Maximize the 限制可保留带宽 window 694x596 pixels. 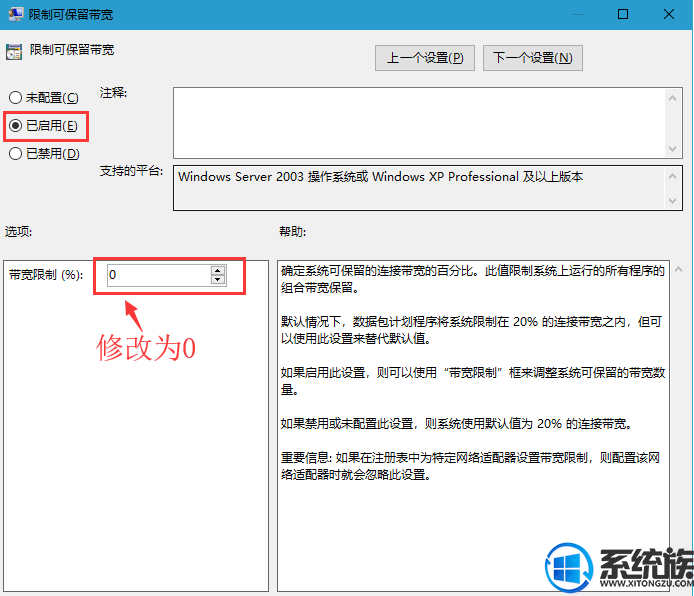pyautogui.click(x=623, y=14)
